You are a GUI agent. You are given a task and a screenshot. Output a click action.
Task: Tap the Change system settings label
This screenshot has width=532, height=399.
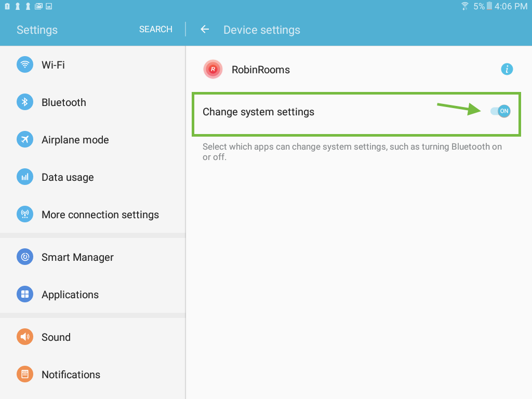(x=259, y=112)
